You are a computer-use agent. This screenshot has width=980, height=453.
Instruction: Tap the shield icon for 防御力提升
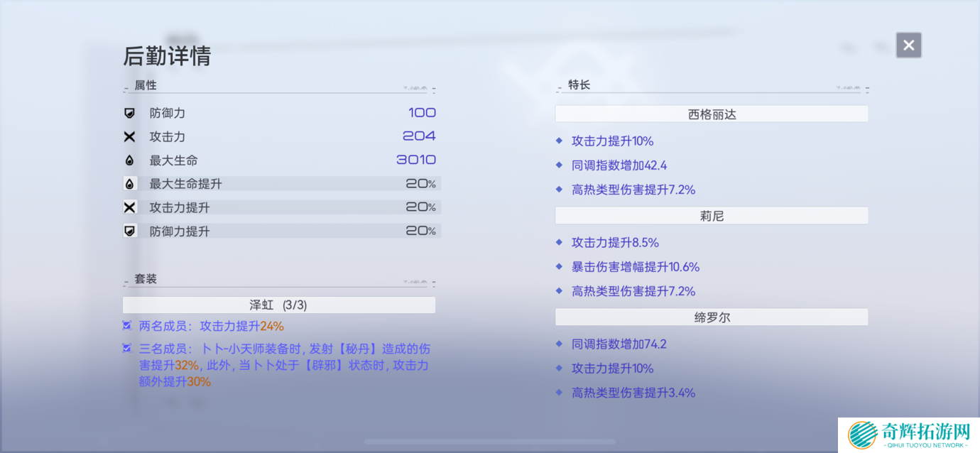pos(130,231)
